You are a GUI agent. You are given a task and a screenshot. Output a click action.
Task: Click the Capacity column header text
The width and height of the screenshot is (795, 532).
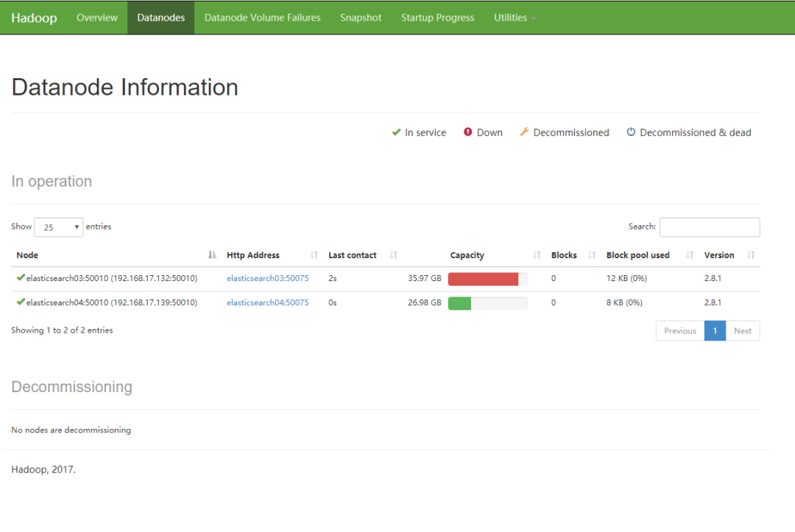(467, 255)
